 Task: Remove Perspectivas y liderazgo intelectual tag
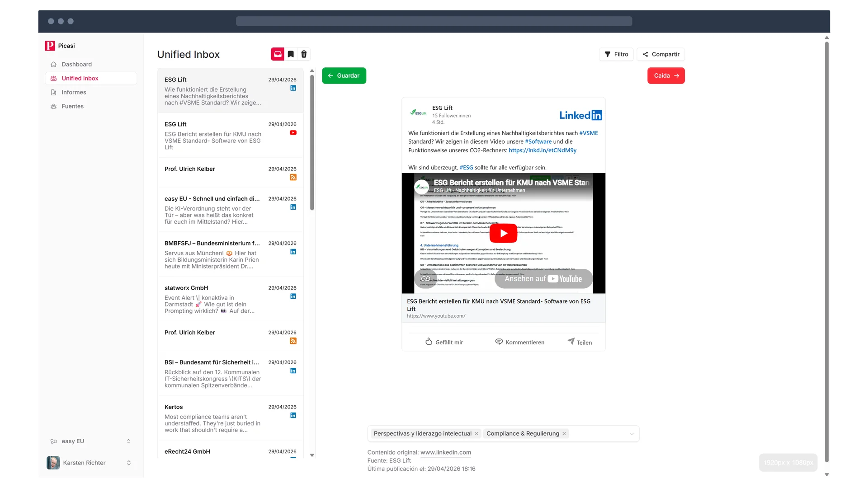click(x=476, y=434)
